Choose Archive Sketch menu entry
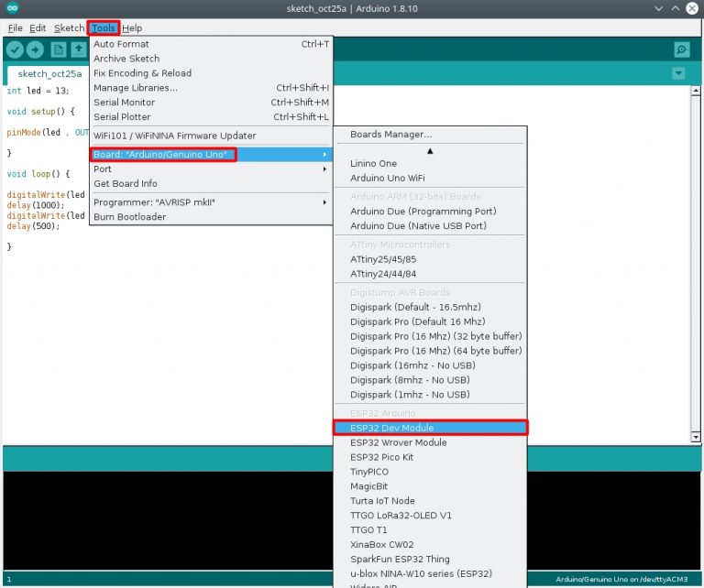 [211, 59]
